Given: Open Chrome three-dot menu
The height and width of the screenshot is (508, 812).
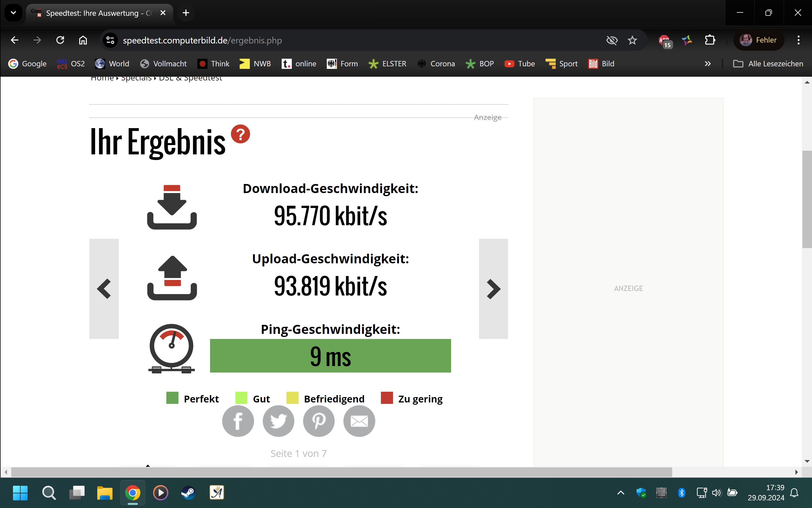Looking at the screenshot, I should click(x=798, y=40).
